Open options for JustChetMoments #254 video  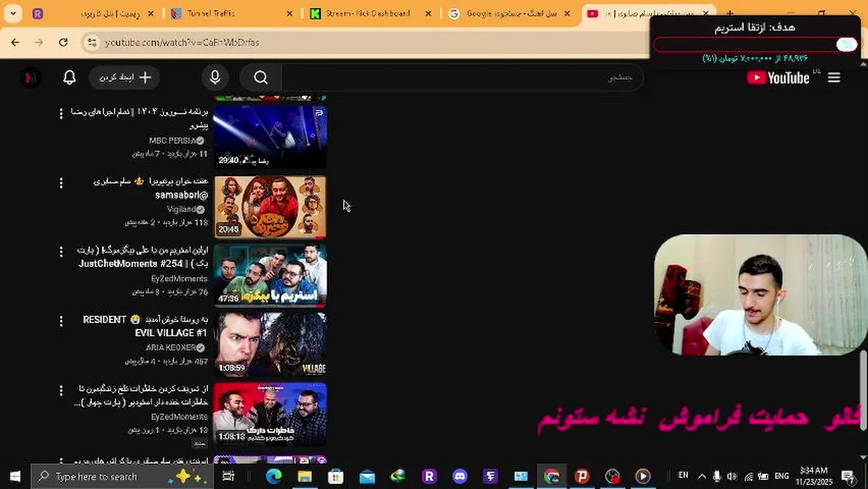click(x=60, y=252)
